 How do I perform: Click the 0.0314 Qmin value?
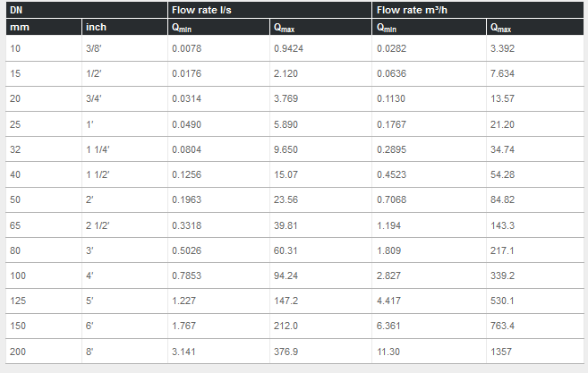(x=186, y=98)
